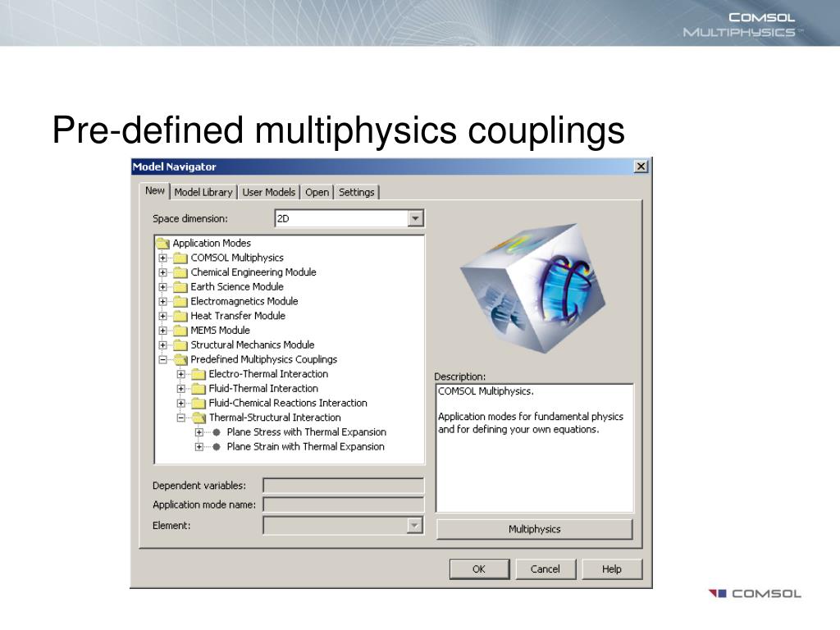840x630 pixels.
Task: Open the Element dropdown
Action: click(414, 526)
